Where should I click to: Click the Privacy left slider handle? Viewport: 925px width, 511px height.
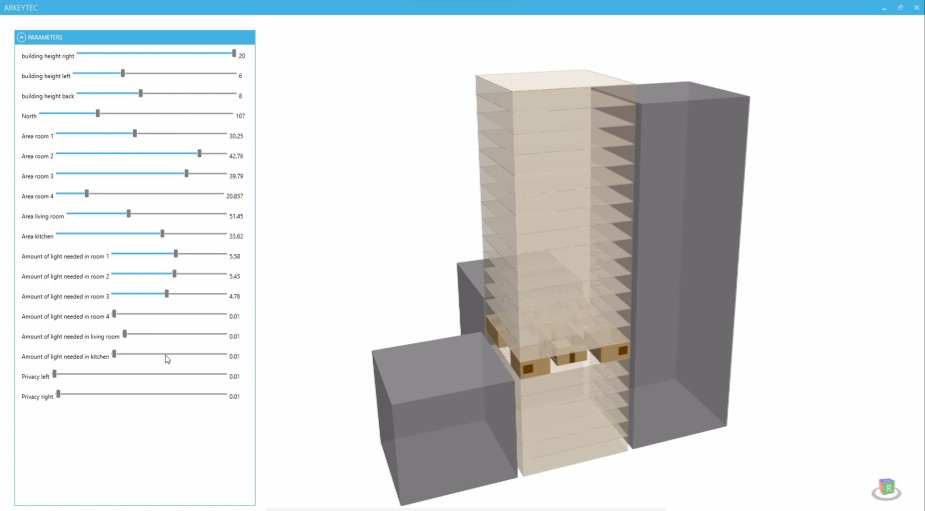pyautogui.click(x=55, y=374)
